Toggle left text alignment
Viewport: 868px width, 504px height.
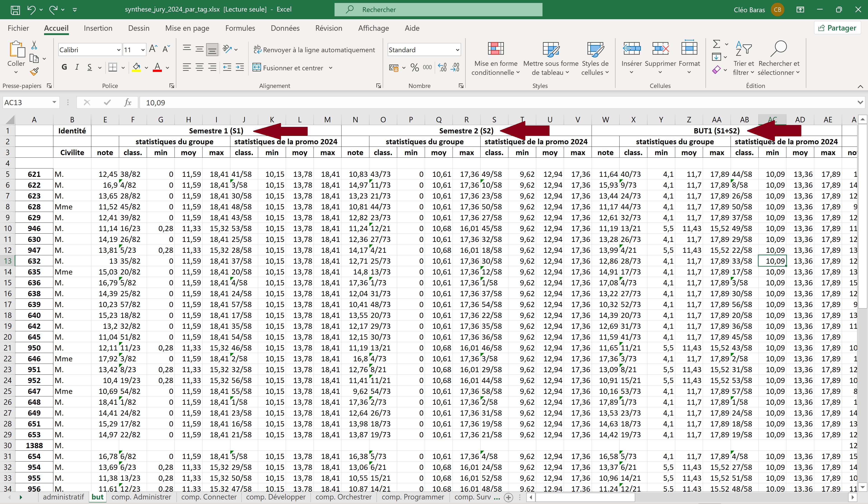[x=187, y=67]
